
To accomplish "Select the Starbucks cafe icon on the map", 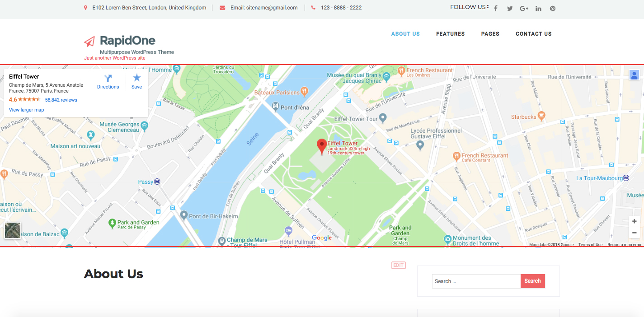I will click(541, 116).
